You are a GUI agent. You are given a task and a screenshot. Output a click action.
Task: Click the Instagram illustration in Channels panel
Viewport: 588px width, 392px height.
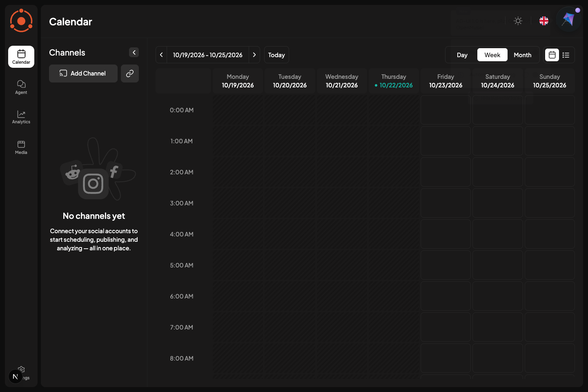pyautogui.click(x=94, y=184)
